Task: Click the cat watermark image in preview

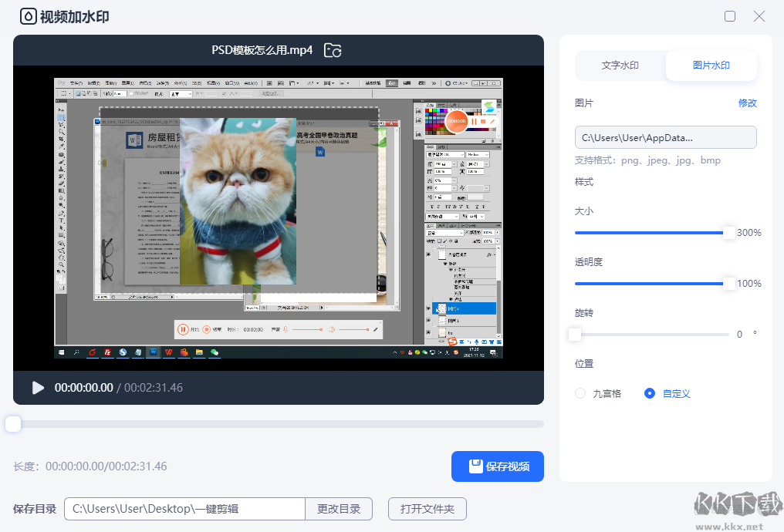Action: point(238,200)
